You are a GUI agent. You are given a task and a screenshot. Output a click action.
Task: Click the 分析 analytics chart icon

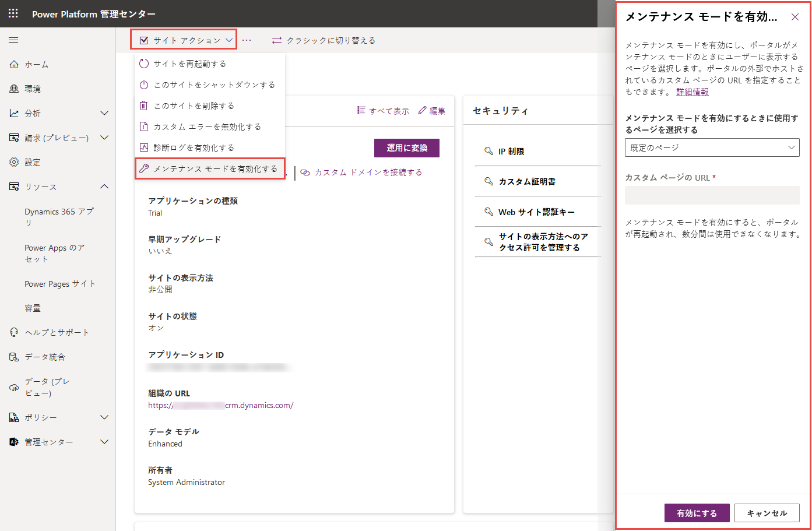pos(14,113)
